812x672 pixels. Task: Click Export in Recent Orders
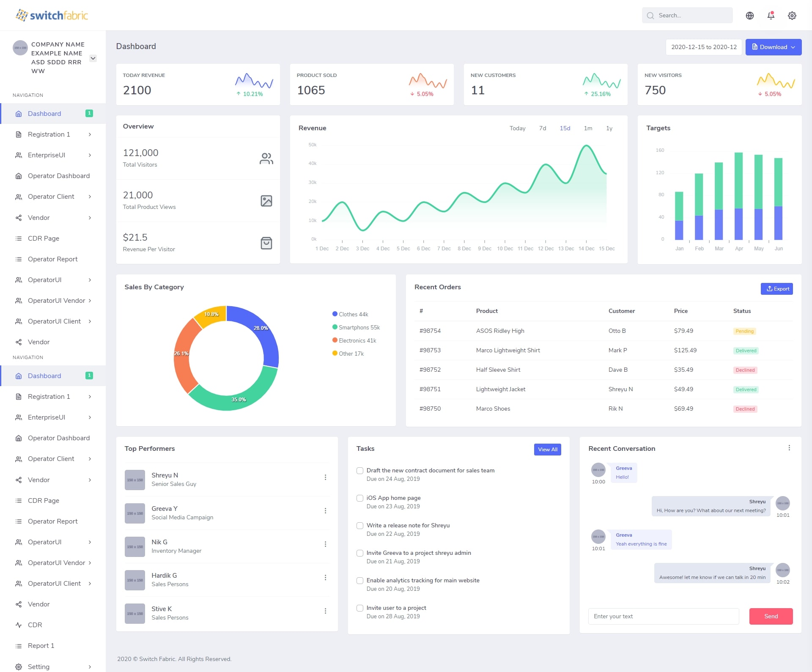tap(776, 289)
